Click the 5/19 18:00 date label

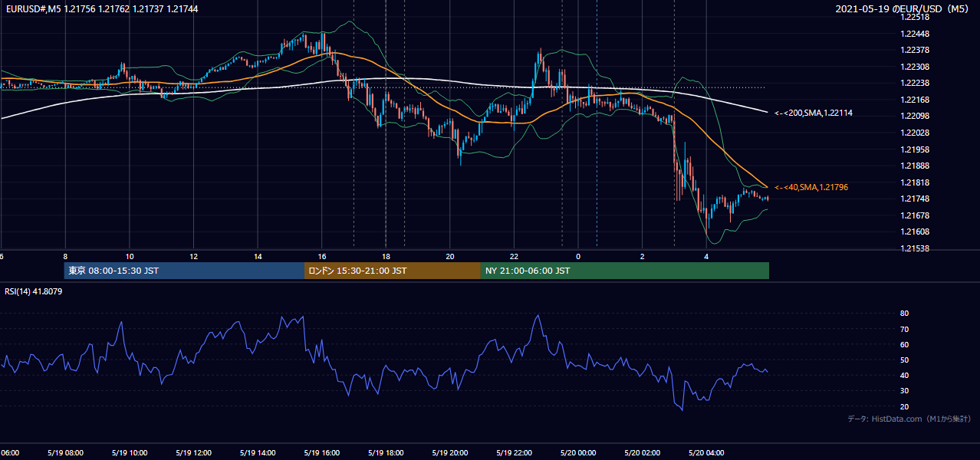[x=385, y=452]
